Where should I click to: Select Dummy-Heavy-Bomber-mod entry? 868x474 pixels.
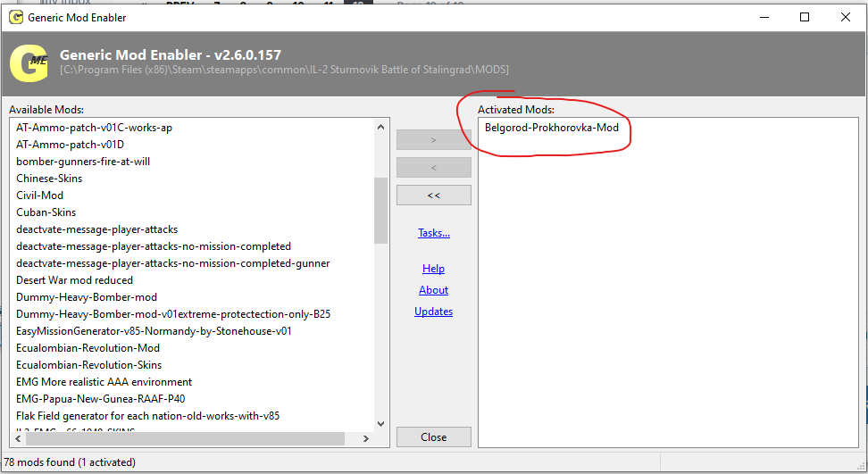(87, 297)
